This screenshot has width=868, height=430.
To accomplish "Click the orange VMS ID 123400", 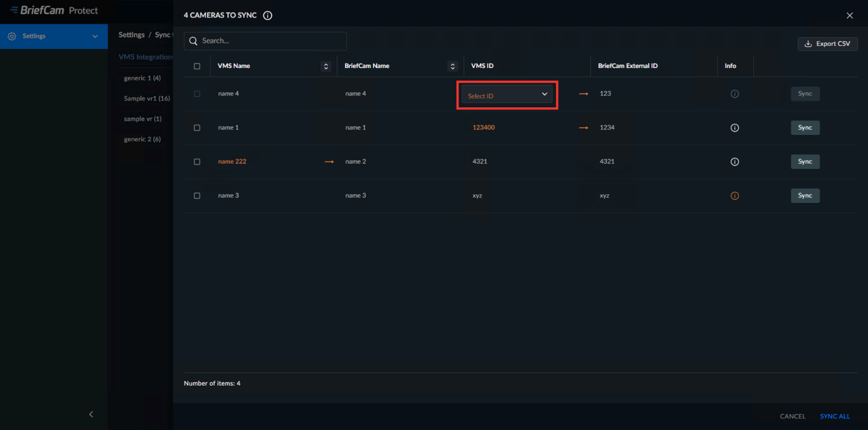I will pyautogui.click(x=484, y=128).
